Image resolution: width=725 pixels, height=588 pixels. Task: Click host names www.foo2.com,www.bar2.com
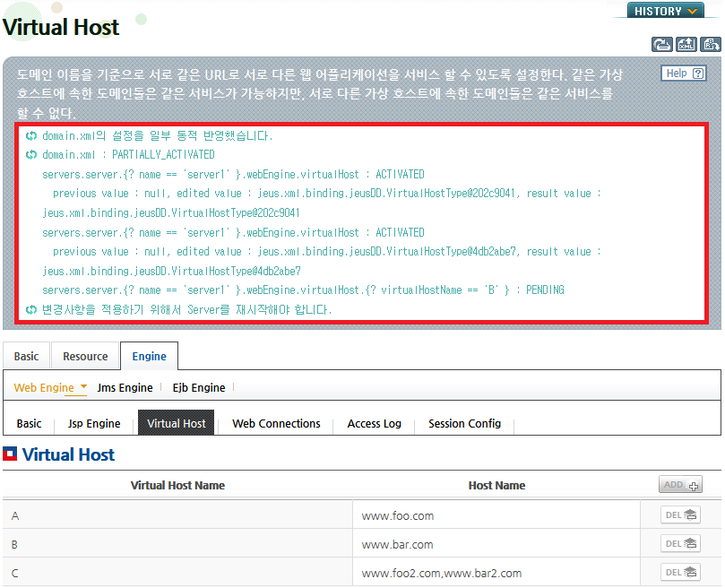[442, 573]
